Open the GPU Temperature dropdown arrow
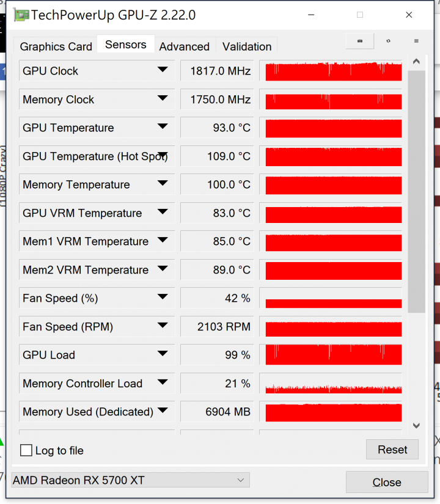Image resolution: width=440 pixels, height=504 pixels. (163, 126)
